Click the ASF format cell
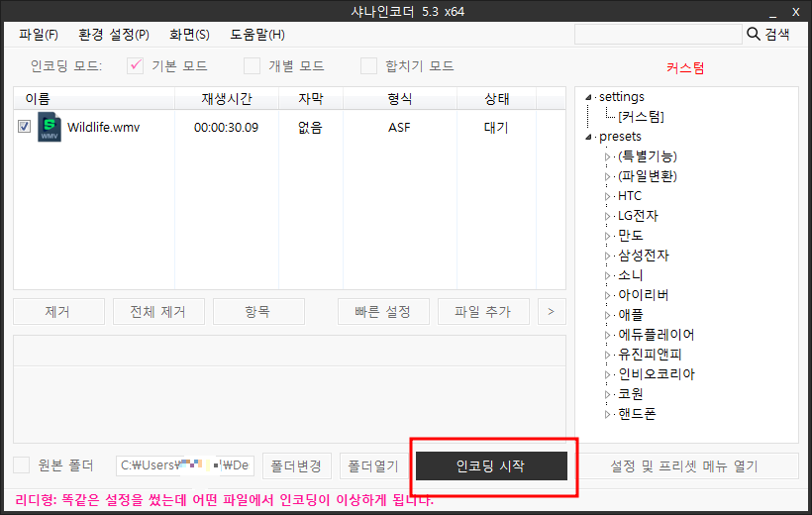 click(x=399, y=128)
